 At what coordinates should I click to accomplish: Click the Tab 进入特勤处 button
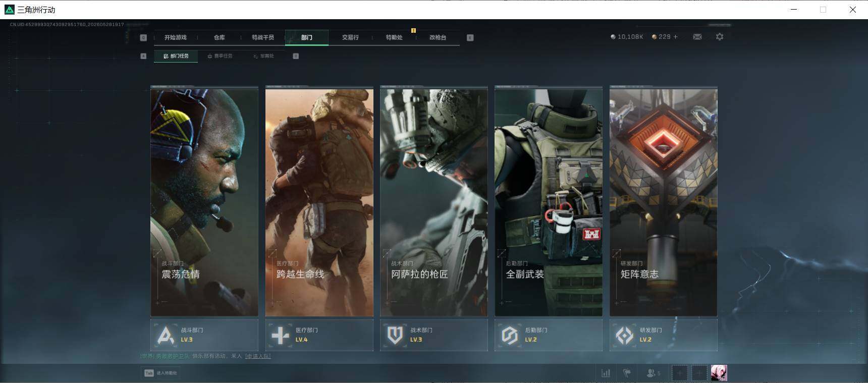[x=160, y=373]
